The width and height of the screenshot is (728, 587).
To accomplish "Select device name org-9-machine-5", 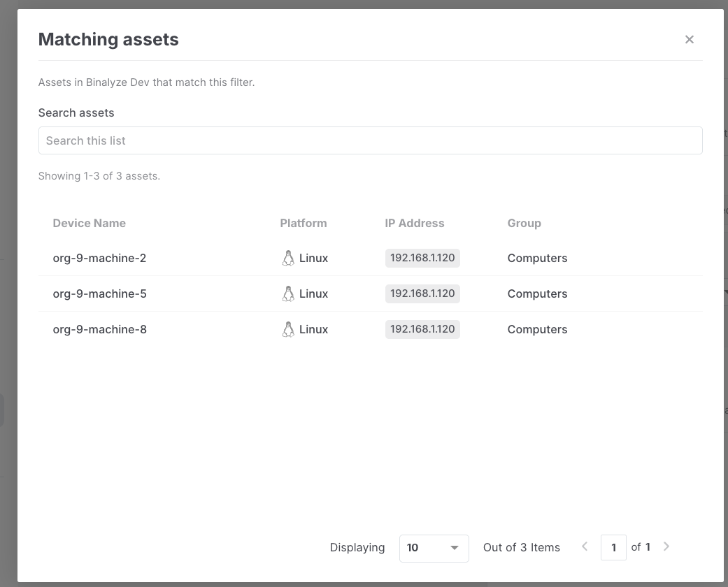I will tap(99, 293).
